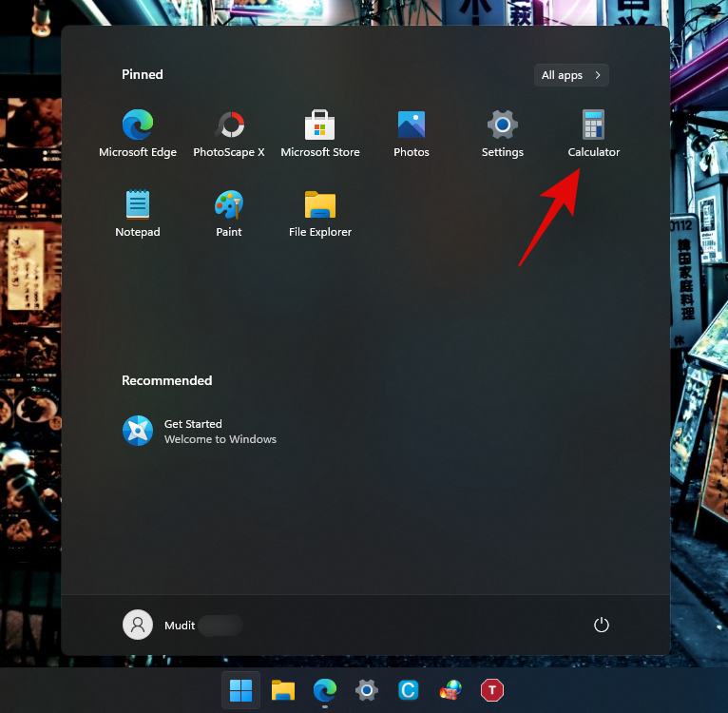Launch the Calculator app
Image resolution: width=728 pixels, height=713 pixels.
[594, 133]
